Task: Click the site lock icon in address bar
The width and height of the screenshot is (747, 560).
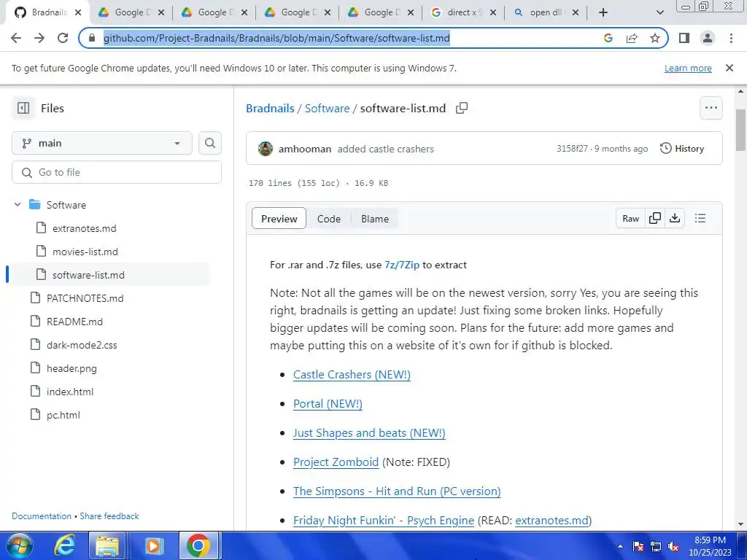Action: (x=93, y=38)
